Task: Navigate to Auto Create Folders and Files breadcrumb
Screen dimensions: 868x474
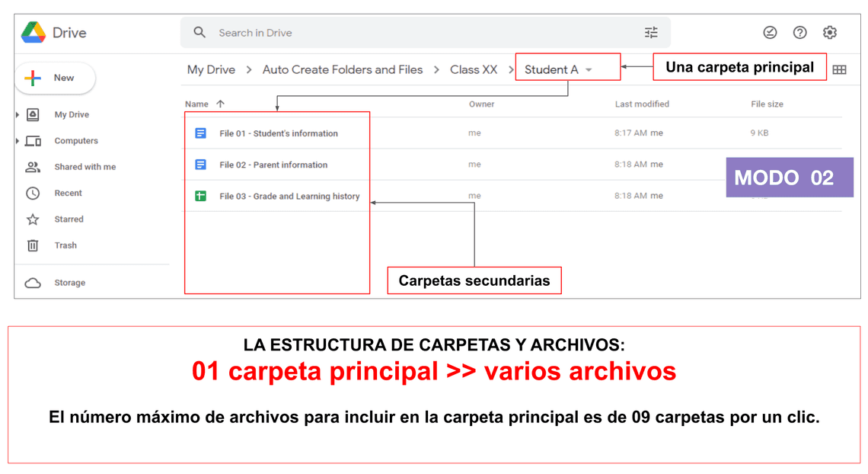Action: tap(342, 70)
